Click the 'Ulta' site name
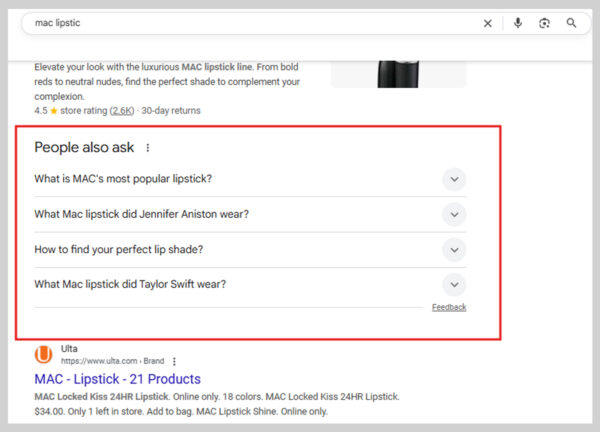The height and width of the screenshot is (432, 600). (69, 349)
